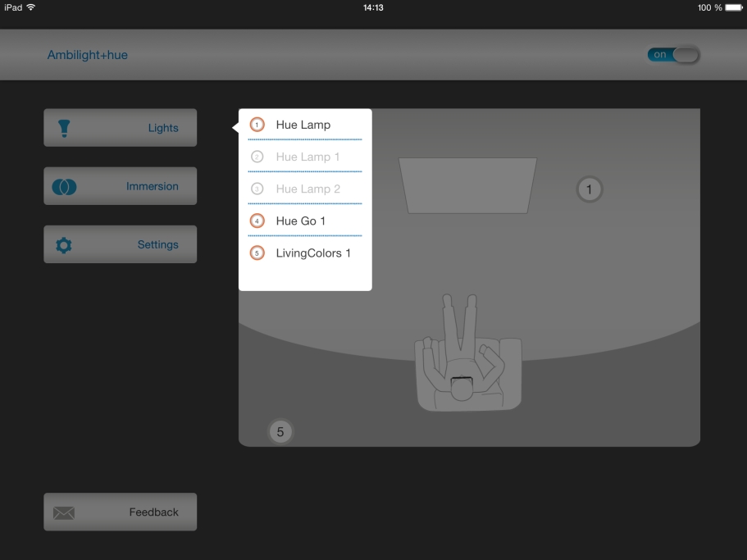Open the Feedback button
Image resolution: width=747 pixels, height=560 pixels.
(121, 512)
